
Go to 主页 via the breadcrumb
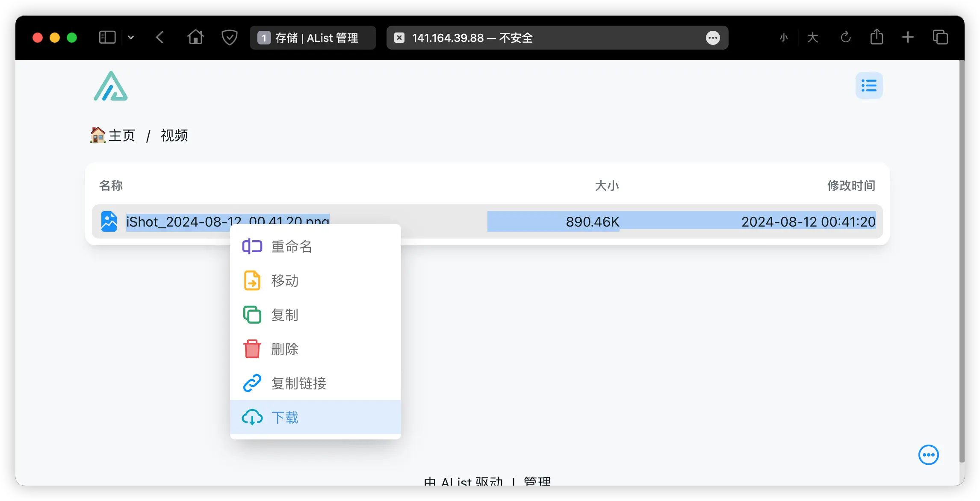pos(121,135)
